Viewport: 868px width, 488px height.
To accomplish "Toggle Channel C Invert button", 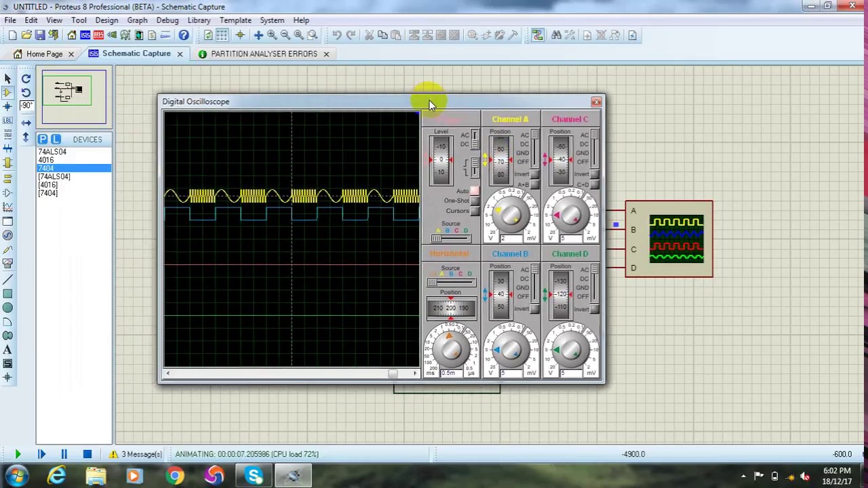I will point(595,174).
